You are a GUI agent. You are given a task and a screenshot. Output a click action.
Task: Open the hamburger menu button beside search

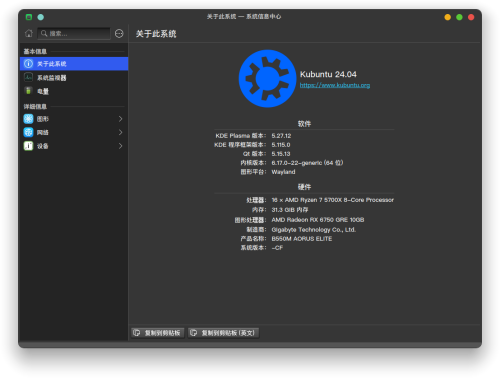click(x=119, y=33)
